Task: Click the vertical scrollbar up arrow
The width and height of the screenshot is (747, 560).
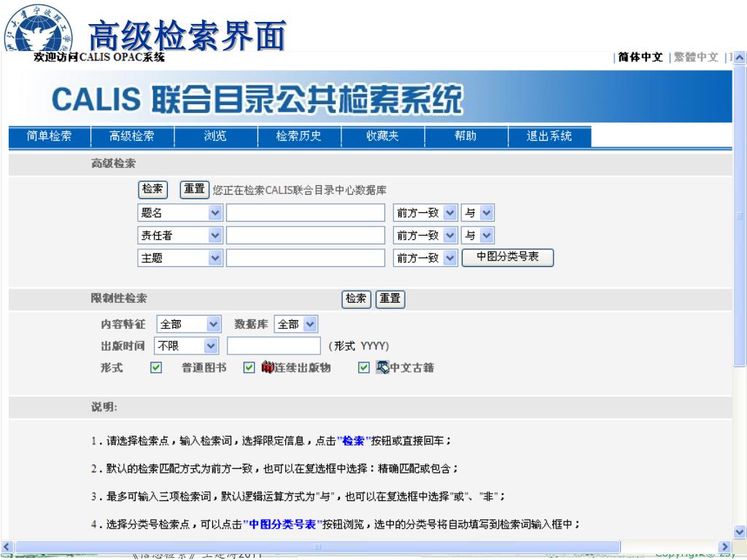Action: (739, 58)
